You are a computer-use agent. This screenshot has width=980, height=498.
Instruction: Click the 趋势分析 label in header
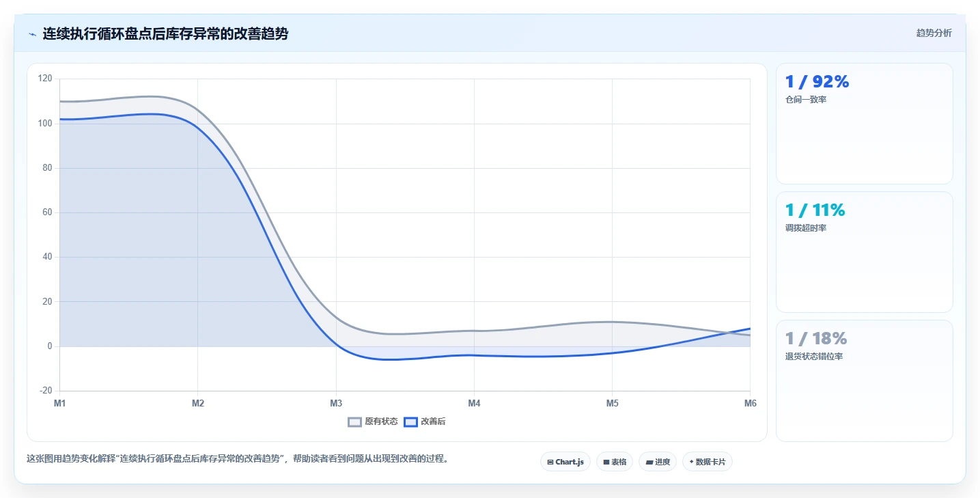click(x=934, y=33)
